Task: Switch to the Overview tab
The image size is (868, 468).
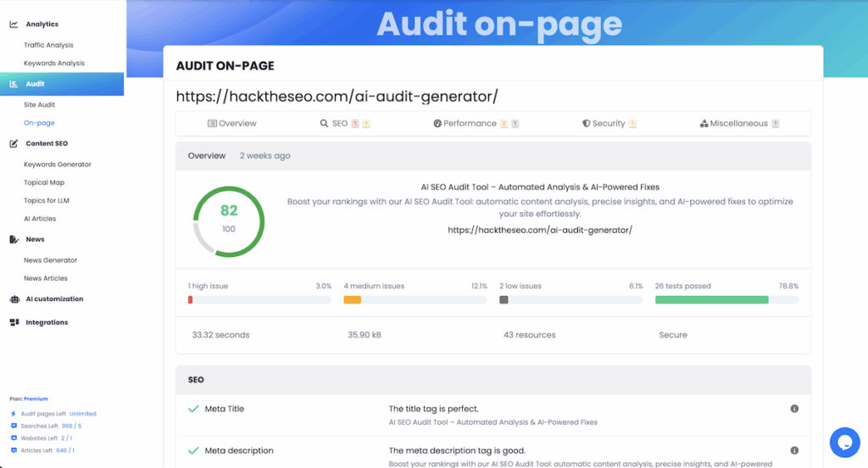Action: click(232, 124)
